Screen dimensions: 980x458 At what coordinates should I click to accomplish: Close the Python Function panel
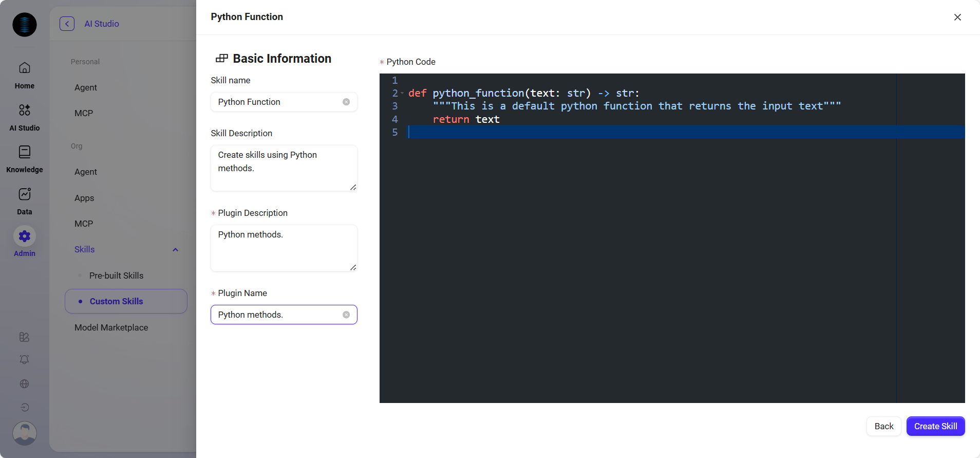tap(957, 17)
